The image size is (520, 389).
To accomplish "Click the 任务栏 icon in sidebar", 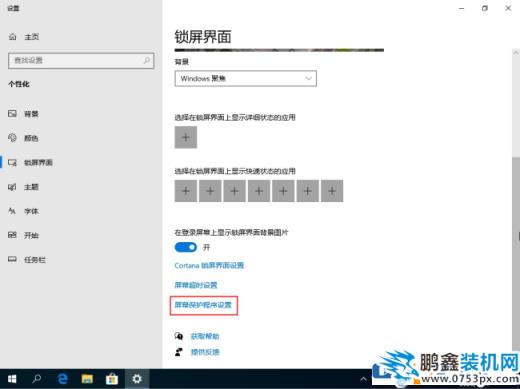I will tap(12, 259).
